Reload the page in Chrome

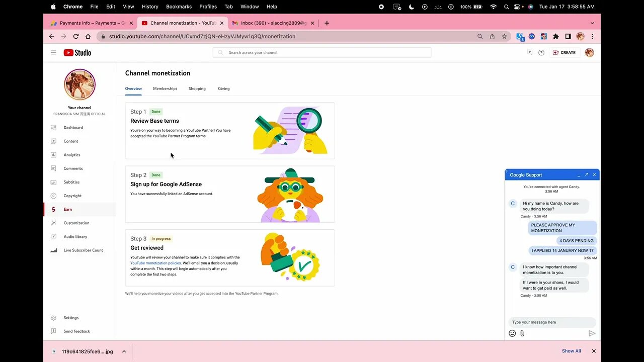point(76,36)
